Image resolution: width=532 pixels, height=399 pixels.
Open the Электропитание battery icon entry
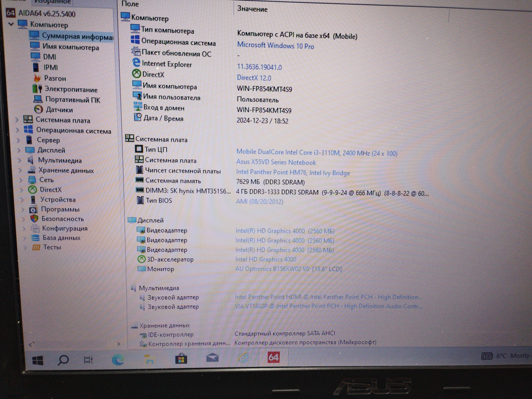(x=37, y=89)
